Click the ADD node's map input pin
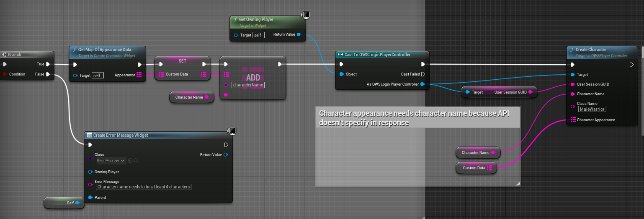This screenshot has height=219, width=644. pyautogui.click(x=226, y=74)
